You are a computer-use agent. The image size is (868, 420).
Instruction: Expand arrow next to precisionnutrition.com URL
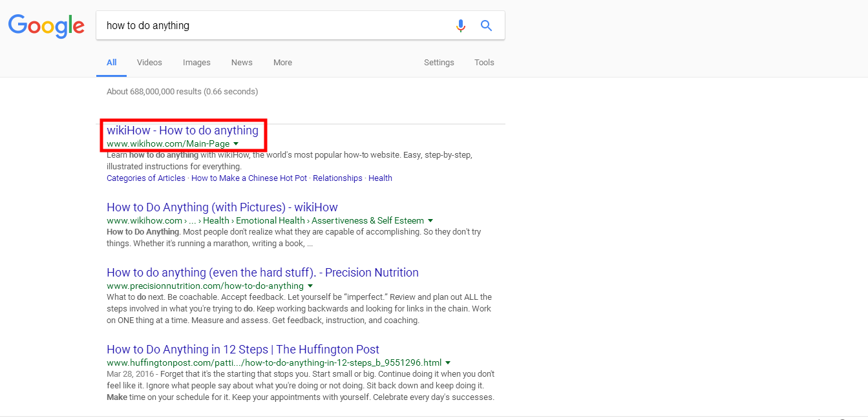(x=310, y=286)
